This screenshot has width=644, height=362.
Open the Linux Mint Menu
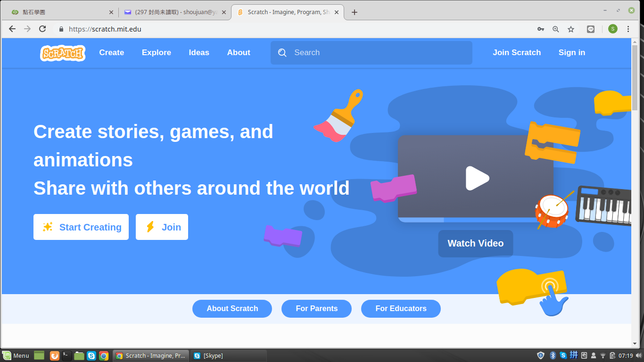pyautogui.click(x=16, y=355)
